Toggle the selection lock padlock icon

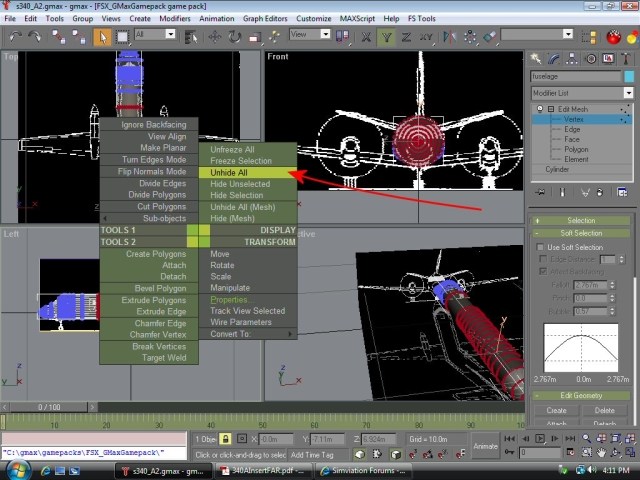[x=226, y=439]
